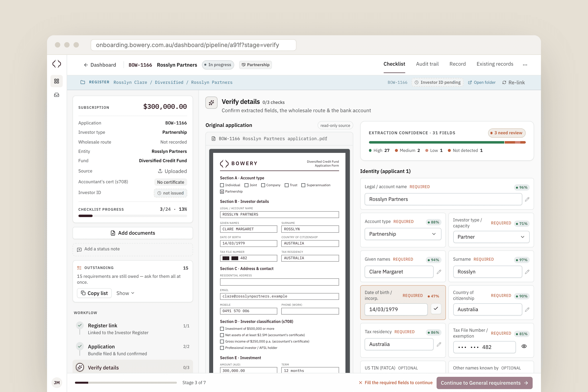Open the dashboard grid icon in the sidebar
588x392 pixels.
point(57,81)
